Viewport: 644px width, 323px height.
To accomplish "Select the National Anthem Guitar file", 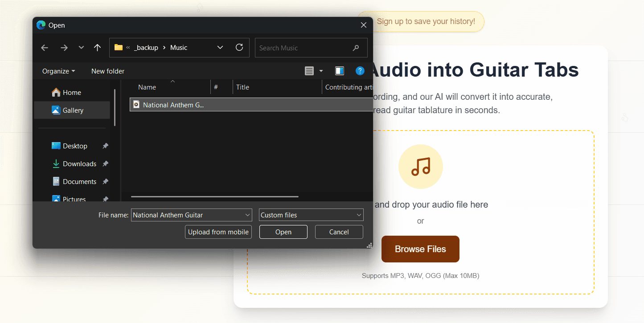I will (173, 105).
